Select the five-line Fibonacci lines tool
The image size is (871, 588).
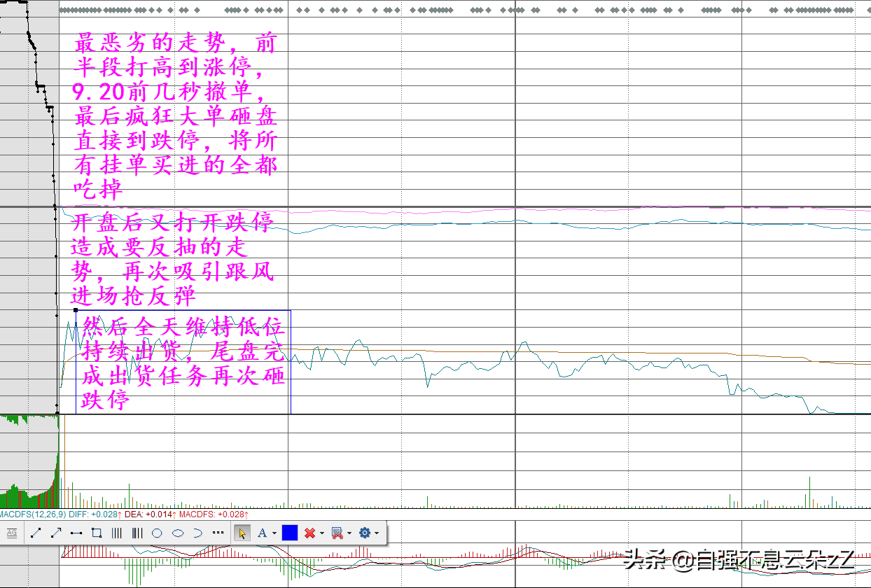point(137,533)
